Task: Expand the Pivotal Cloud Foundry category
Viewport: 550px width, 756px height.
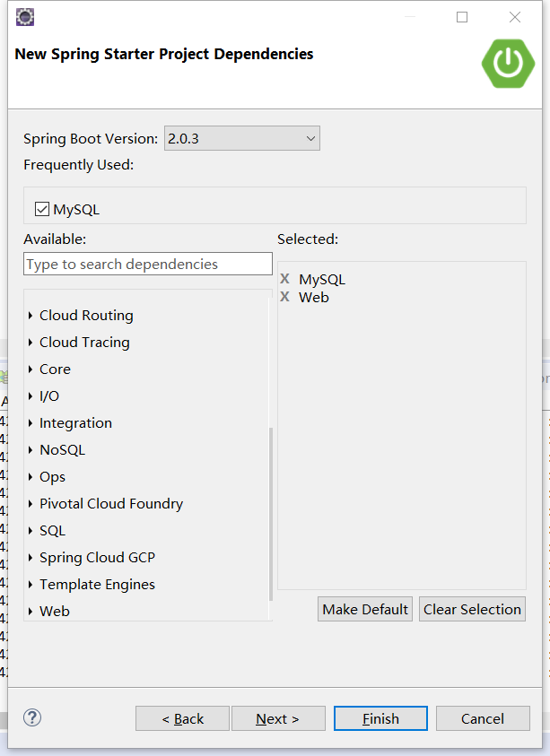Action: coord(31,504)
